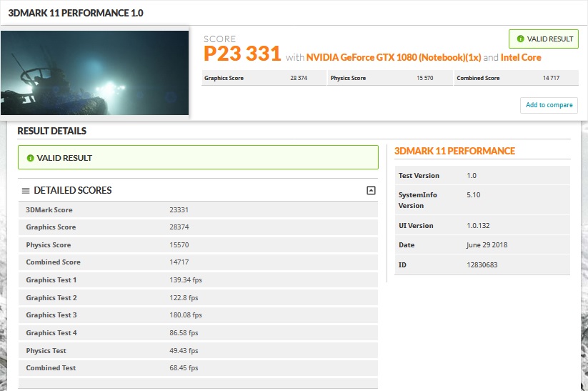588x391 pixels.
Task: Select the Combined Score cell in the summary bar
Action: (x=514, y=78)
